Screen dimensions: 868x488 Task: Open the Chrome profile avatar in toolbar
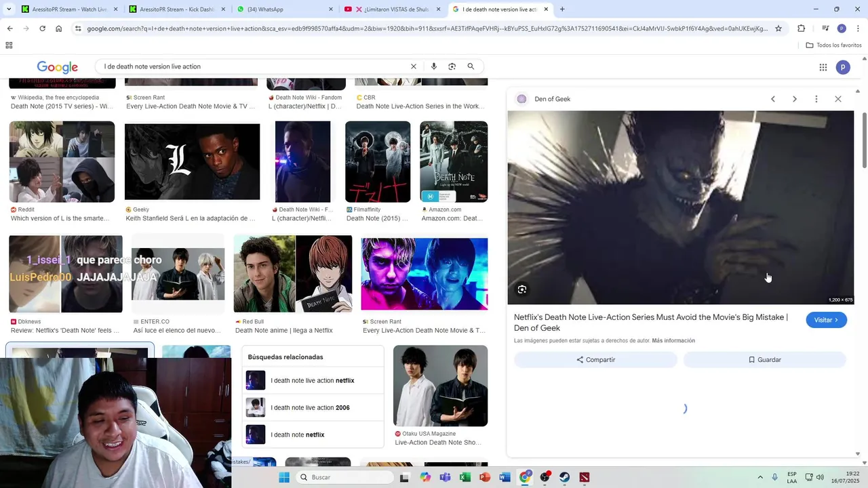point(842,28)
